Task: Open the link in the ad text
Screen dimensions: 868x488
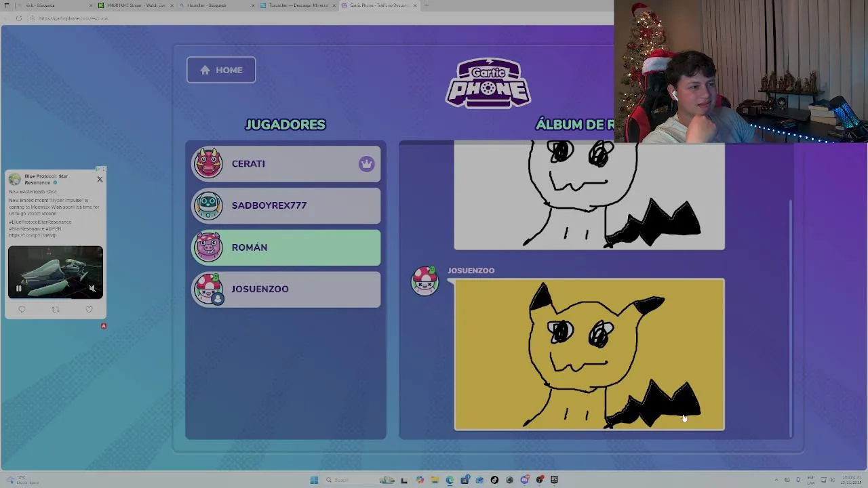Action: point(33,235)
